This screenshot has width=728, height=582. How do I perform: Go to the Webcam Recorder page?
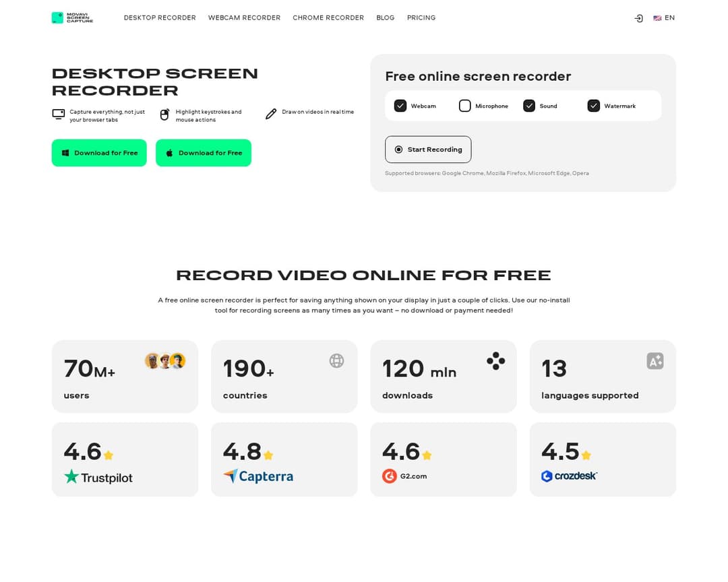(x=244, y=18)
